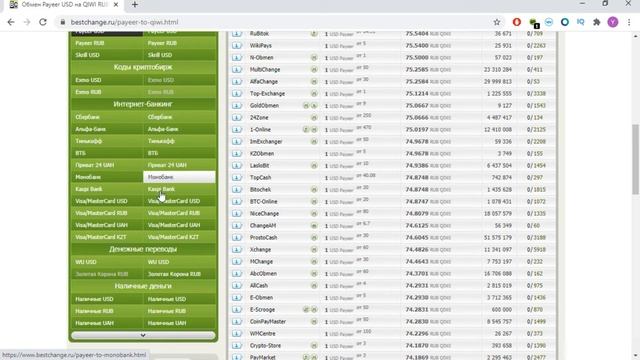
Task: Click the badge icon beside ChangeAM
Action: click(x=314, y=226)
